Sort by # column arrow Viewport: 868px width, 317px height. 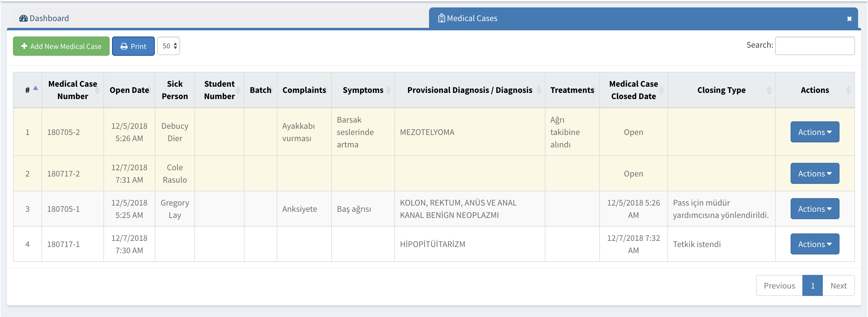35,88
